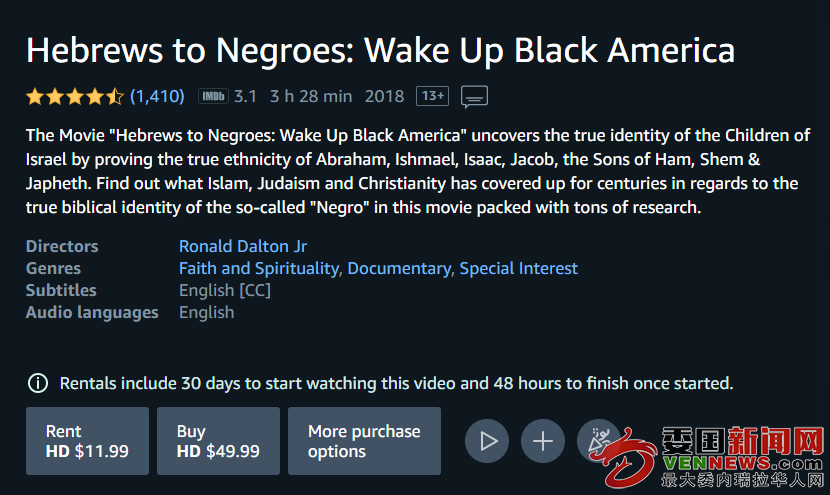Browse the Special Interest genre link
830x495 pixels.
[x=519, y=268]
